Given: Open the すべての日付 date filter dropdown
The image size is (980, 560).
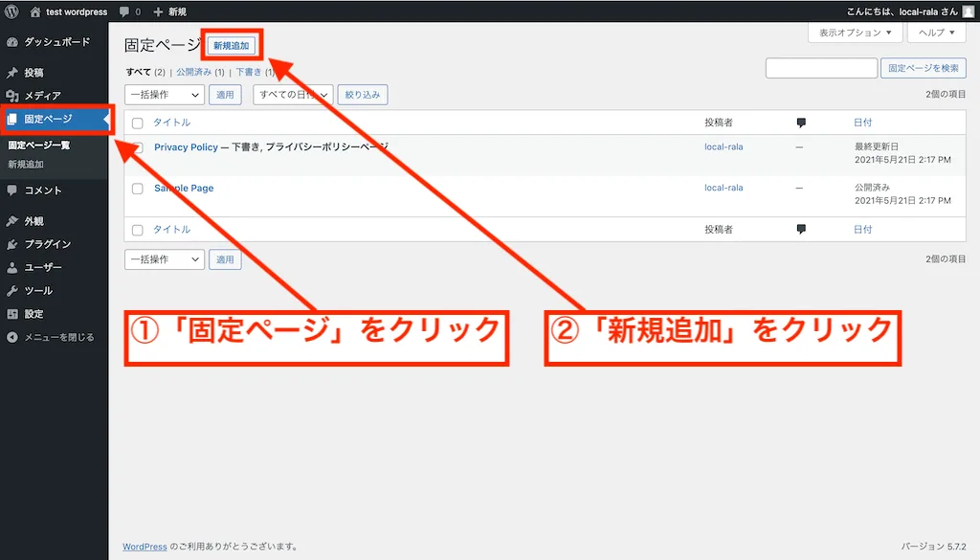Looking at the screenshot, I should [x=293, y=95].
